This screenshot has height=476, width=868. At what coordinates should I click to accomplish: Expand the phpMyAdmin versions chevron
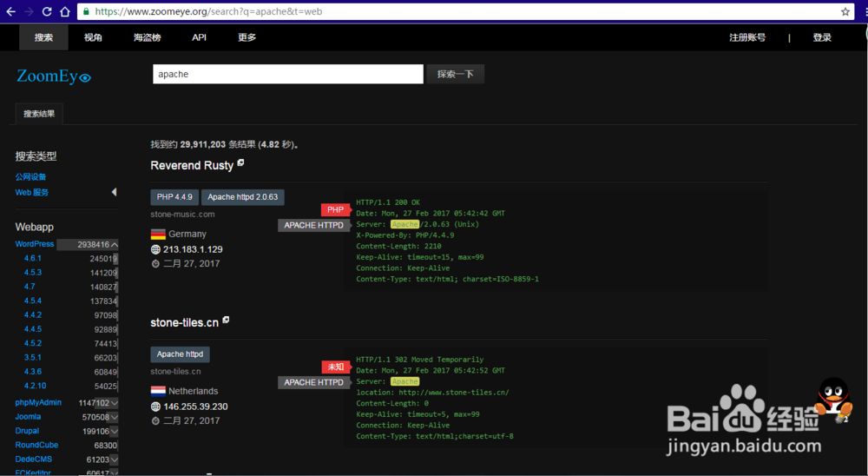114,403
